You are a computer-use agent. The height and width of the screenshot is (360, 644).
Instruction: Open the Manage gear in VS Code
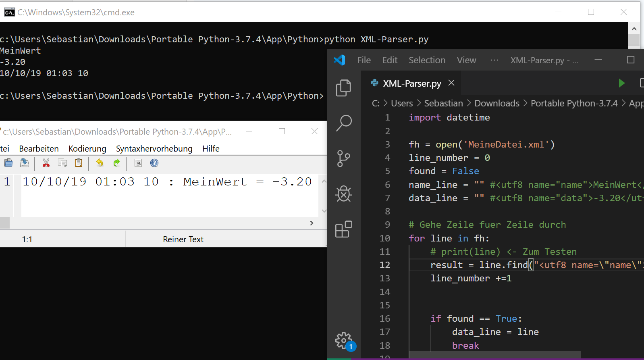pos(344,341)
